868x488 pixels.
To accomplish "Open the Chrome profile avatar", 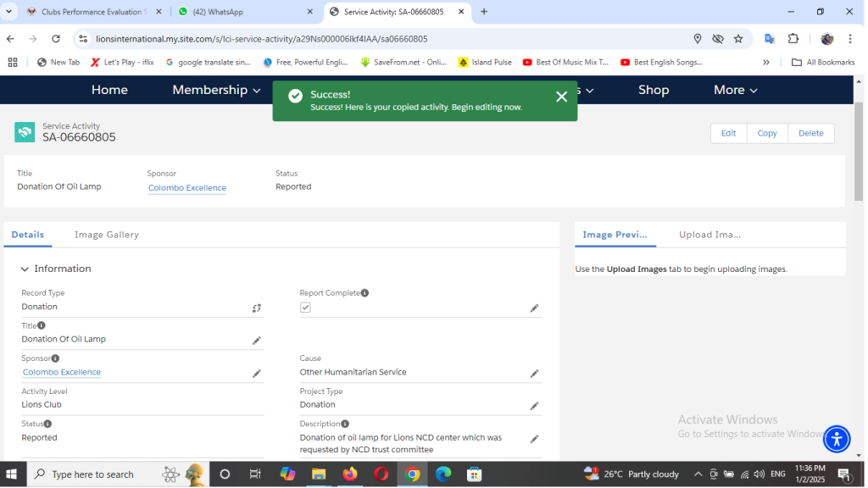I will click(827, 39).
